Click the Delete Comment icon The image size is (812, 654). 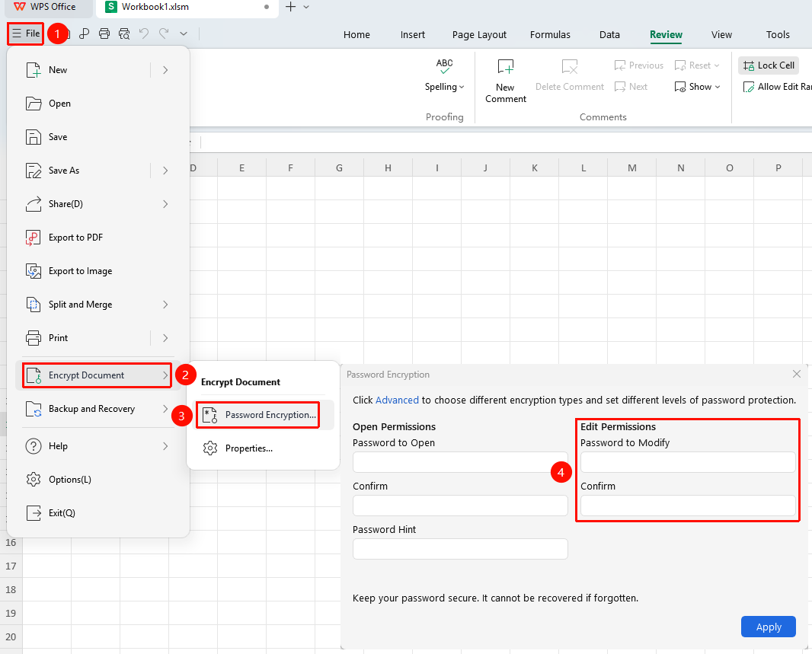[570, 66]
